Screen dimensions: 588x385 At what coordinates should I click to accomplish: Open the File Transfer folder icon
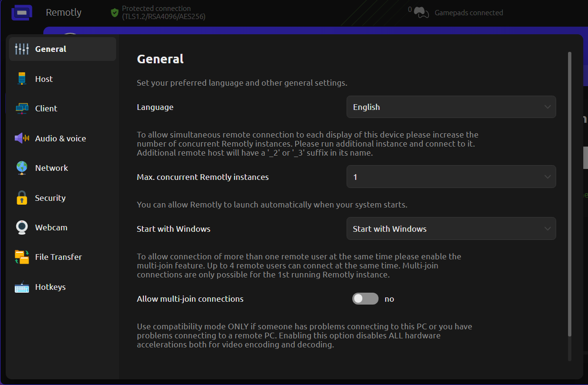click(22, 257)
